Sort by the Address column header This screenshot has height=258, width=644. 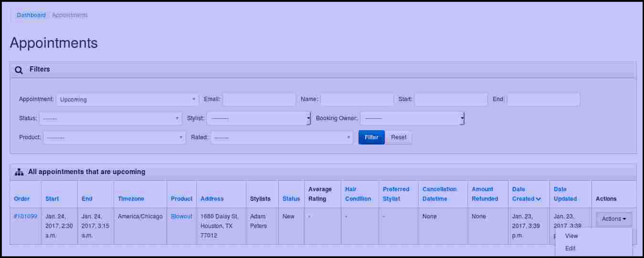212,199
